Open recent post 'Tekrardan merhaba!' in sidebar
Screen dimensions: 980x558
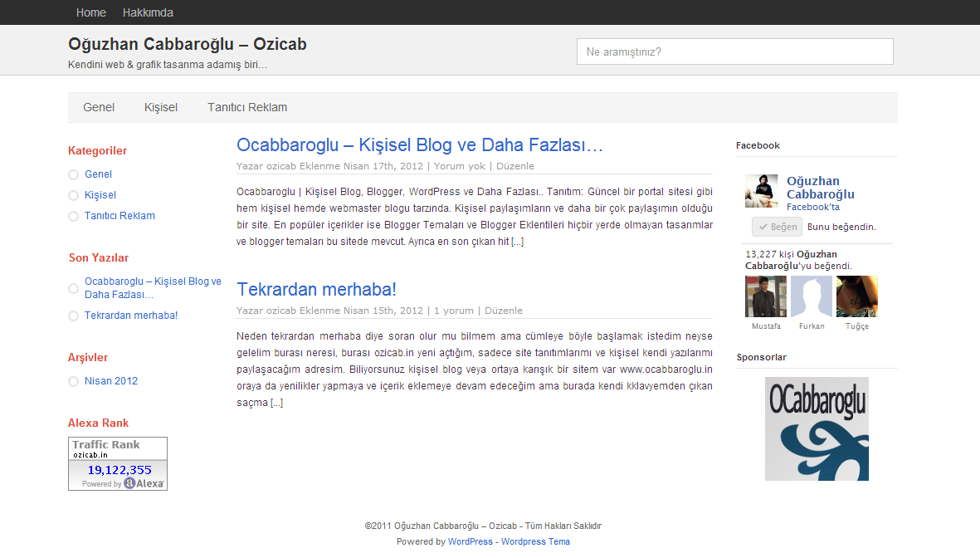tap(131, 316)
